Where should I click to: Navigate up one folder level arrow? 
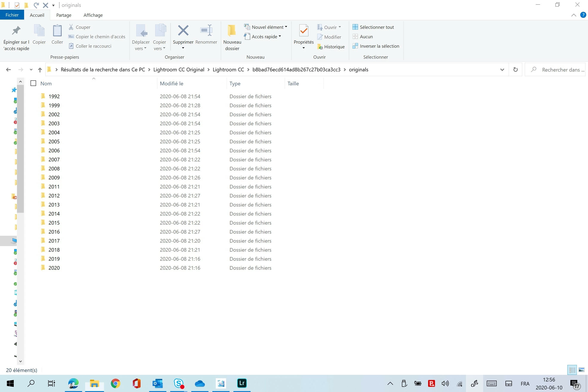40,70
